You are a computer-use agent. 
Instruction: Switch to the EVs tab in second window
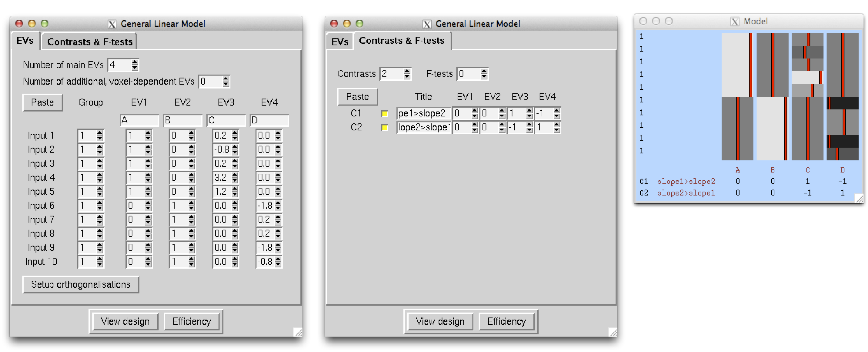340,41
